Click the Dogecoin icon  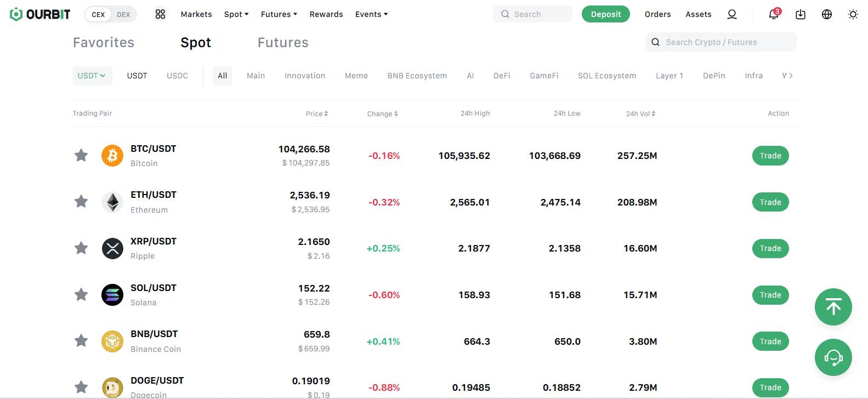click(x=112, y=387)
